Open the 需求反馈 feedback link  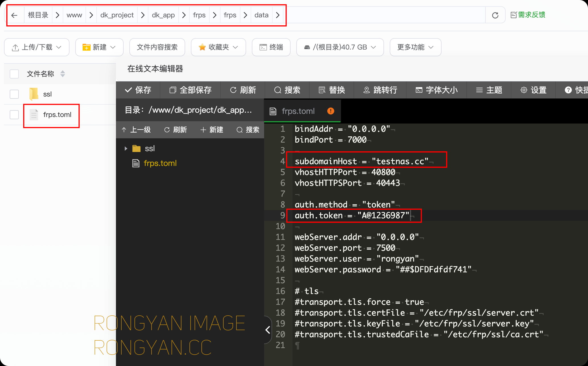[x=528, y=15]
